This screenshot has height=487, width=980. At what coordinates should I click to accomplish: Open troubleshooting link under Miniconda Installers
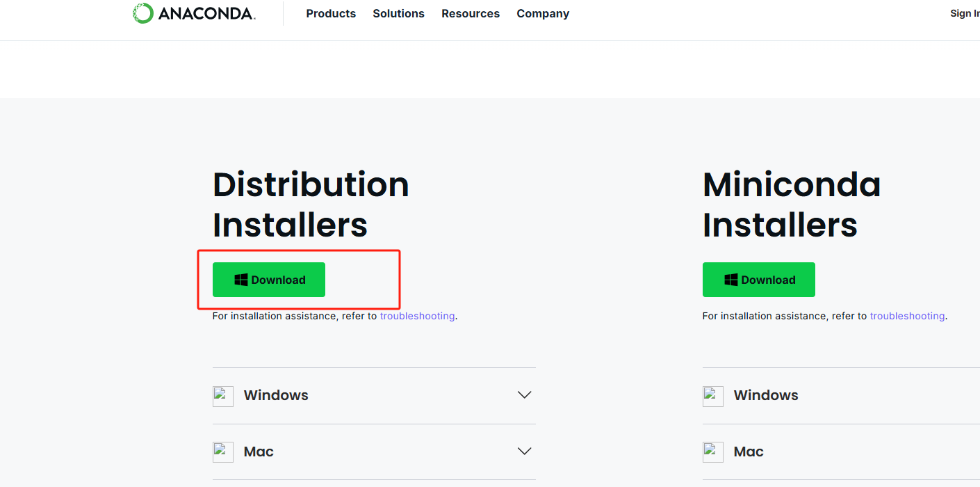point(907,316)
